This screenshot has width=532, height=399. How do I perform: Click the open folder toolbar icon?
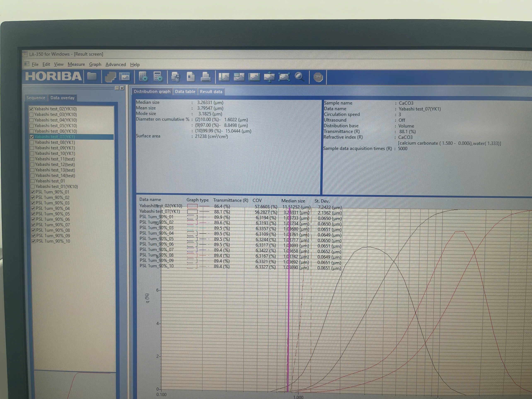pyautogui.click(x=92, y=76)
